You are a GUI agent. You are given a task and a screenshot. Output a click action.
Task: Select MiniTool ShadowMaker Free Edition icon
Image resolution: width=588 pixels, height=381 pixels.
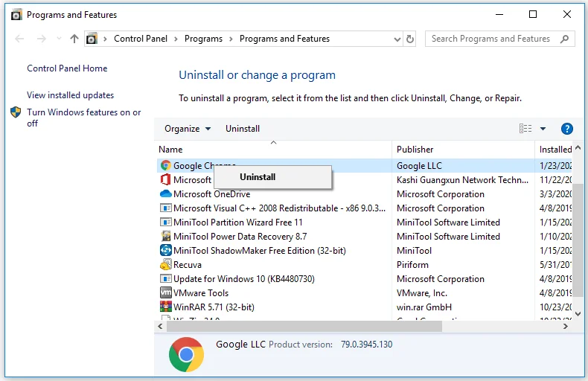[x=165, y=250]
